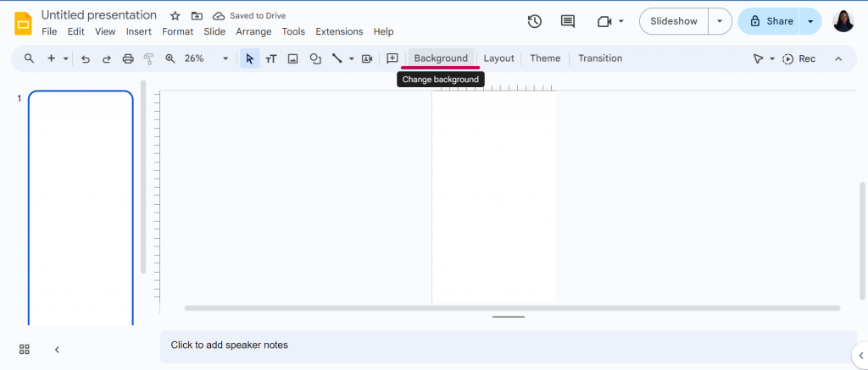Click the Print icon
The image size is (868, 370).
click(x=128, y=58)
